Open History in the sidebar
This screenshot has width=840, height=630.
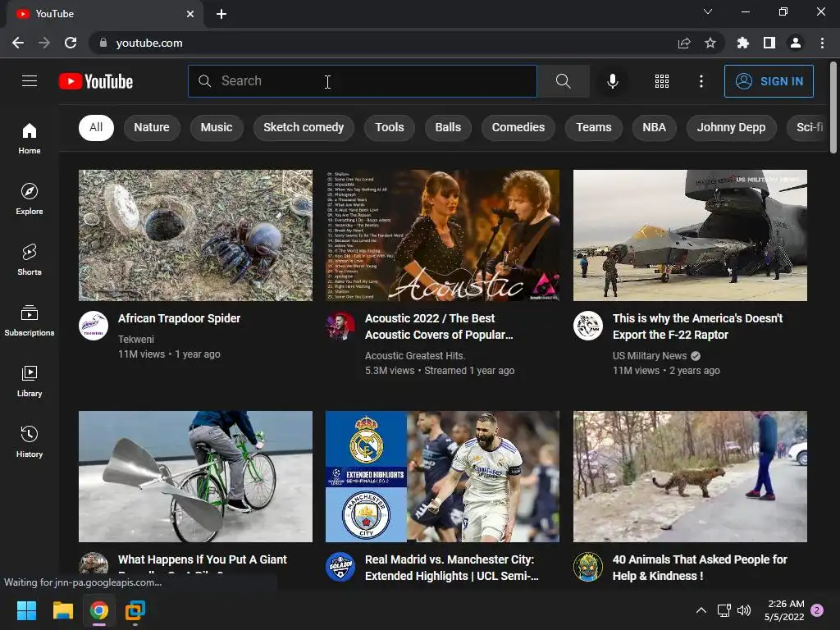point(30,441)
